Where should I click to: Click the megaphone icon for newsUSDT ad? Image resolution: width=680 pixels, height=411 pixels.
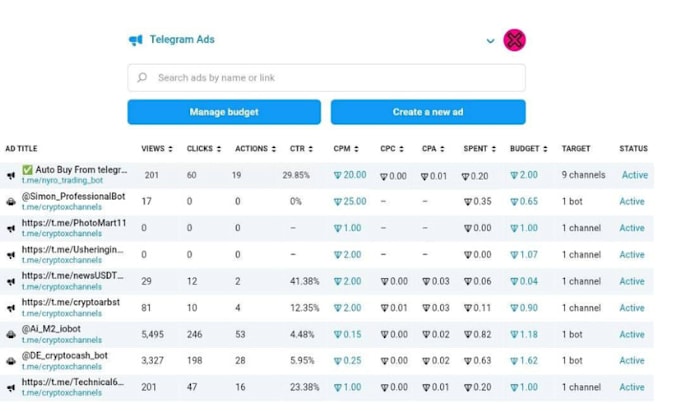pyautogui.click(x=11, y=282)
